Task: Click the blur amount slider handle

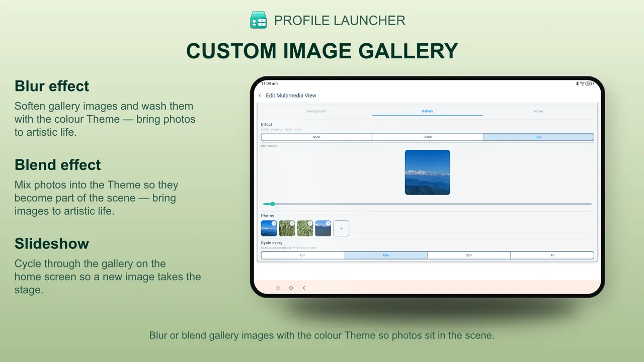Action: [273, 204]
